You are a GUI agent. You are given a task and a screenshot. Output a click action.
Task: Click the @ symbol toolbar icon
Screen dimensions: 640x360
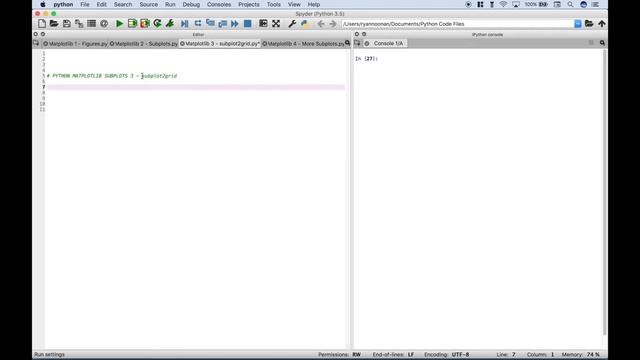(104, 24)
